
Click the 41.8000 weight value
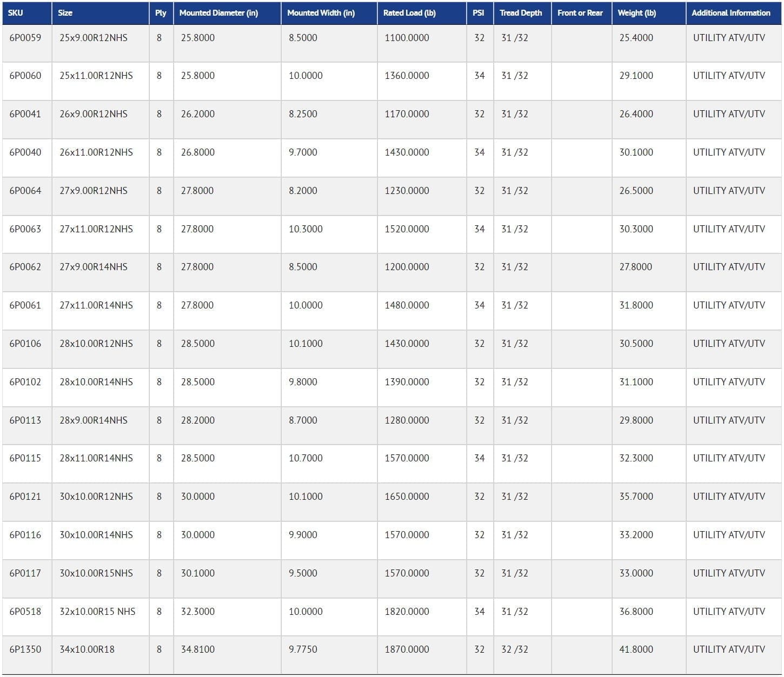click(636, 649)
